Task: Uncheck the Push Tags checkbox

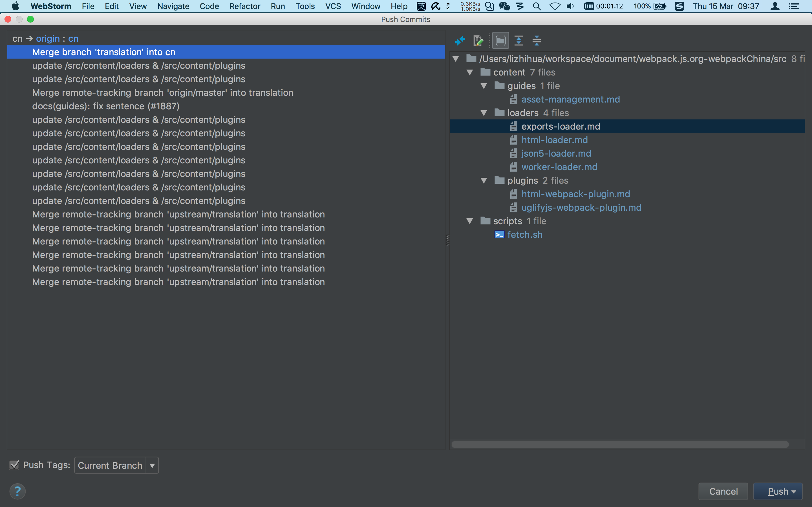Action: point(14,465)
